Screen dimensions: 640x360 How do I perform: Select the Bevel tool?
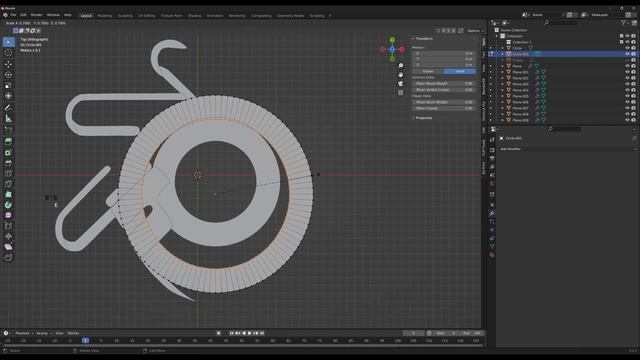(x=8, y=163)
